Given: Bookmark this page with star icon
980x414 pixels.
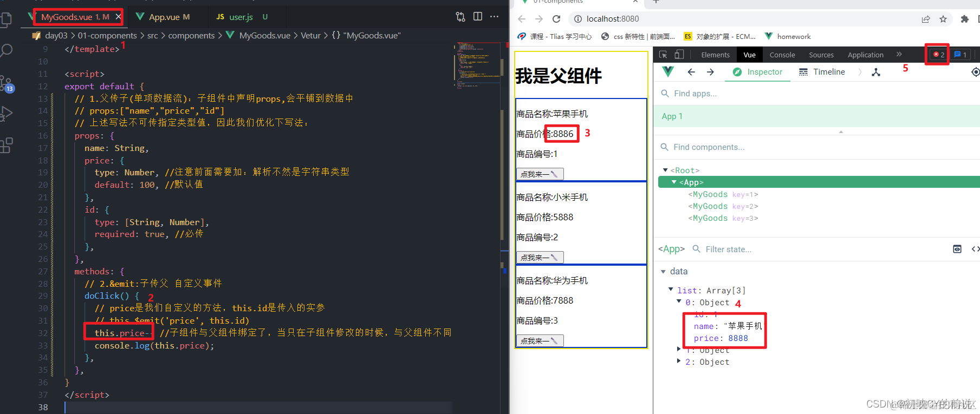Looking at the screenshot, I should coord(943,19).
